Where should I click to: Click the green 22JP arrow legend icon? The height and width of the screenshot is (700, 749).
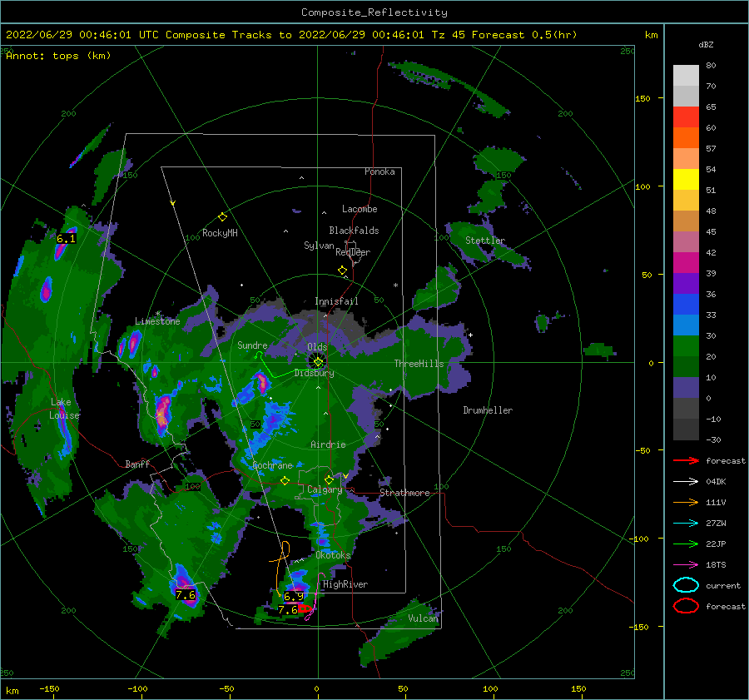click(x=687, y=544)
